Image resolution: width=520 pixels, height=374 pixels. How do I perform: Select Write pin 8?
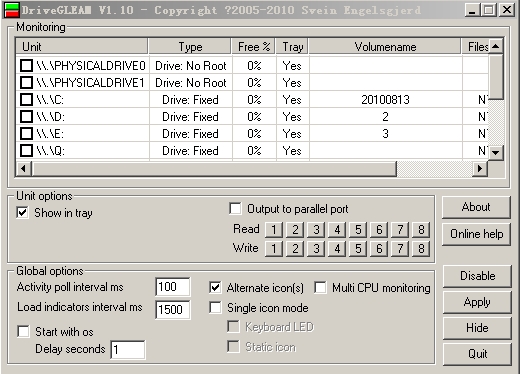(421, 249)
